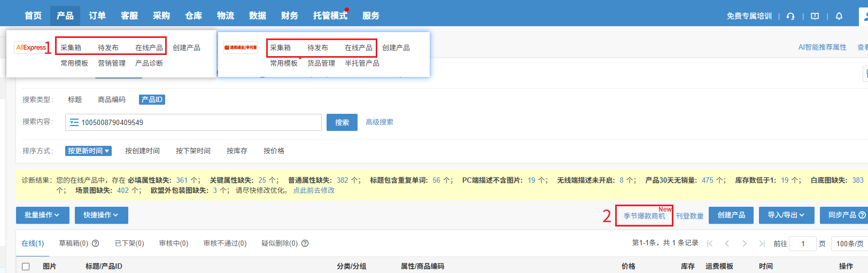Jump to last page pagination arrow

[762, 244]
